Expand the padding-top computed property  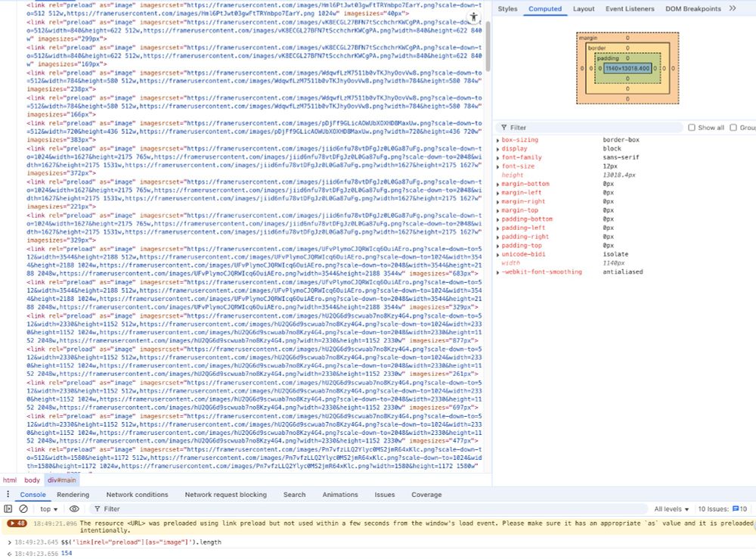pyautogui.click(x=497, y=246)
